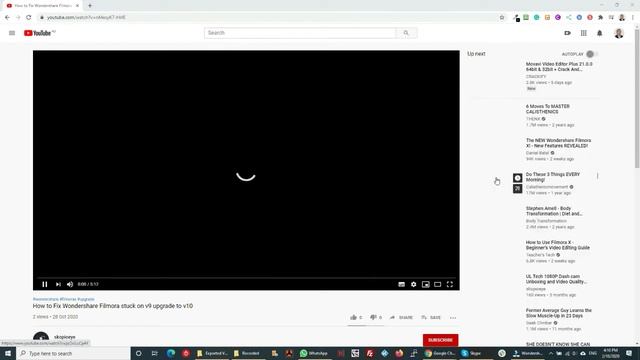Open a new browser tab

pos(90,6)
